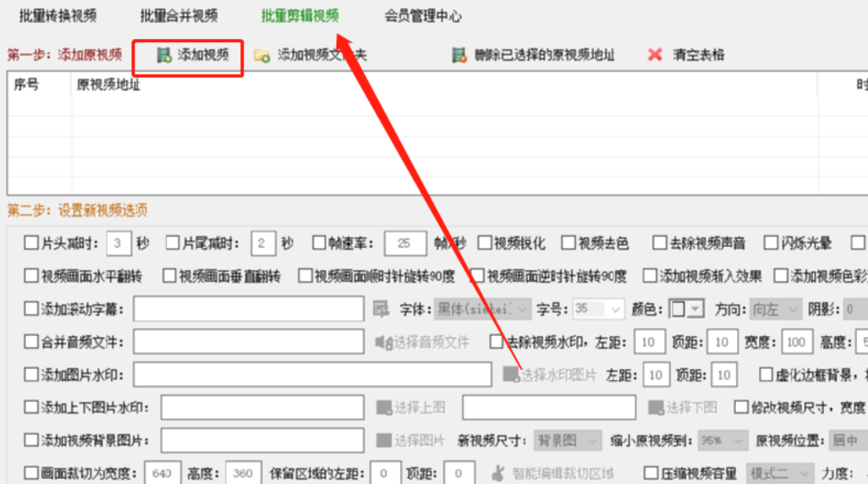
Task: Open the 方向 向左 dropdown
Action: (776, 309)
